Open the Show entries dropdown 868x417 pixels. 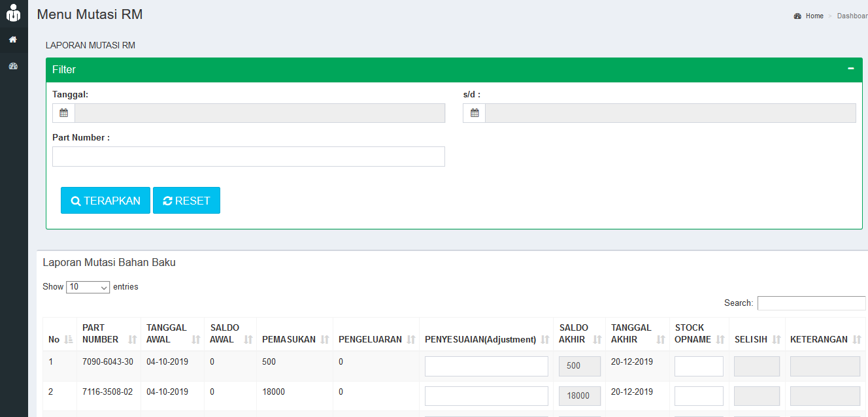(x=88, y=287)
